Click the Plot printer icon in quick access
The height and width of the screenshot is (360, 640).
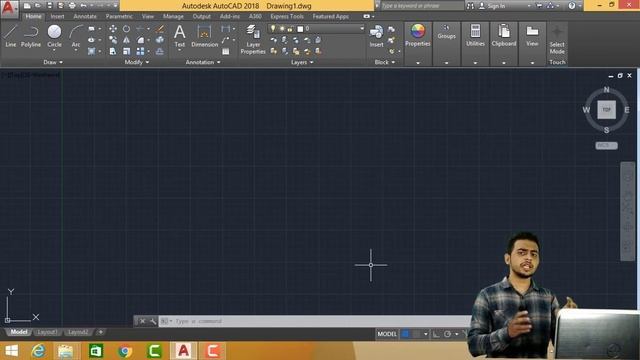[72, 6]
